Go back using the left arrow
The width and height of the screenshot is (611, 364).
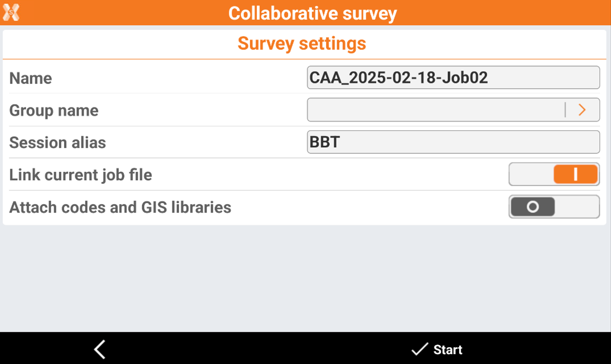pyautogui.click(x=100, y=350)
